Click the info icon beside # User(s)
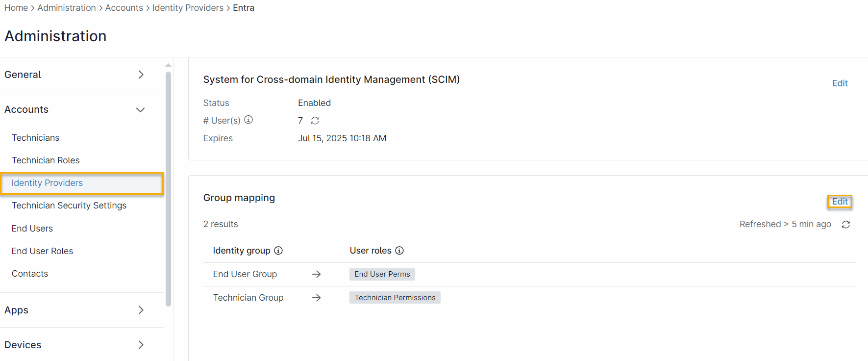Image resolution: width=868 pixels, height=361 pixels. (x=248, y=120)
